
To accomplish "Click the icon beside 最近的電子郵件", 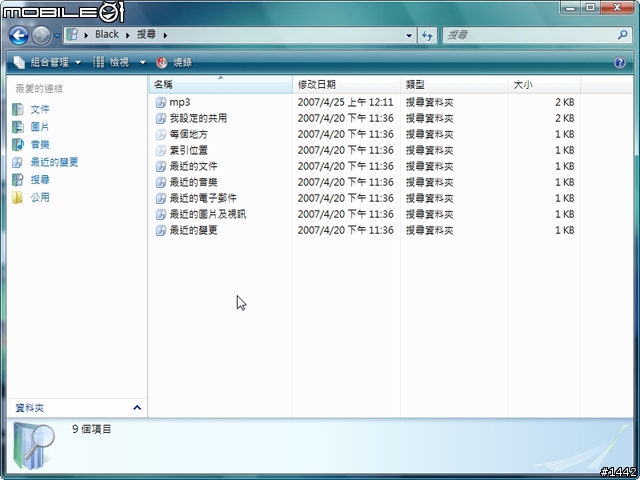I will (x=161, y=198).
